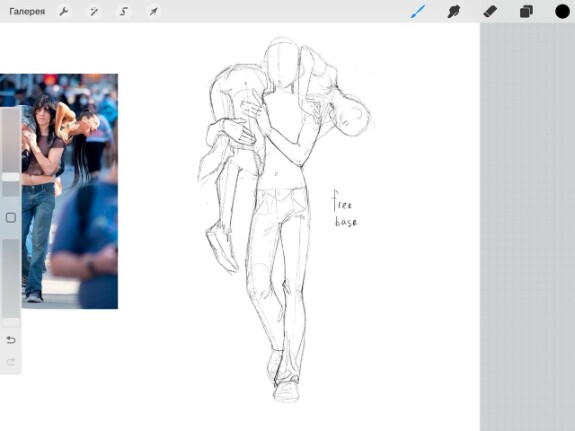Select the Brush tool
Image resolution: width=575 pixels, height=431 pixels.
pos(418,11)
